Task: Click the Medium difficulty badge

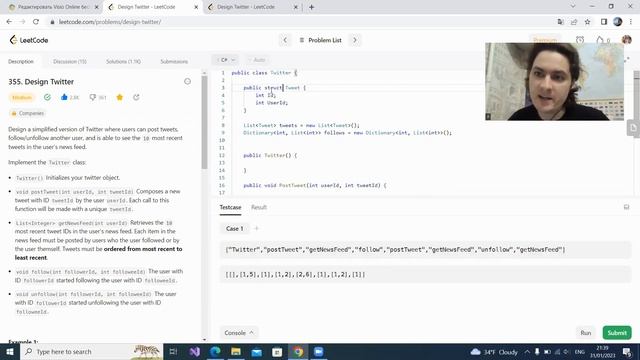Action: click(22, 97)
